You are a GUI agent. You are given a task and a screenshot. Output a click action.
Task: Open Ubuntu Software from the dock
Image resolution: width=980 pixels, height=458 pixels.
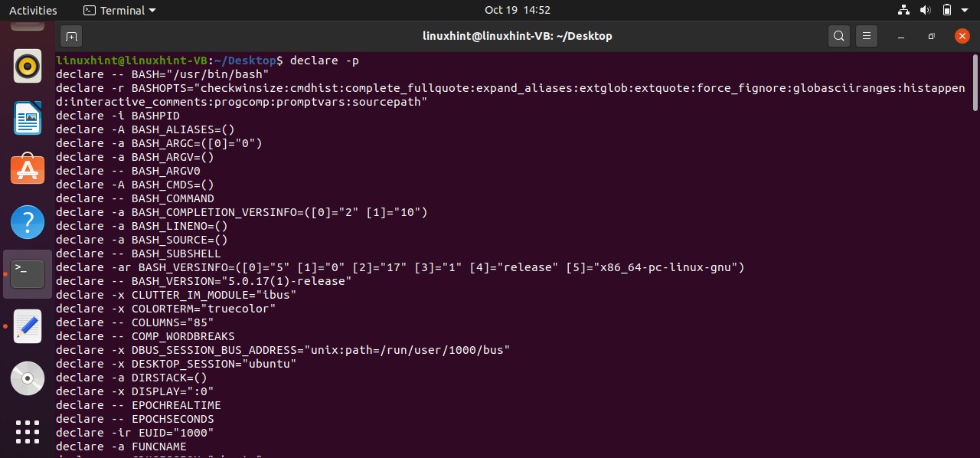pyautogui.click(x=28, y=169)
